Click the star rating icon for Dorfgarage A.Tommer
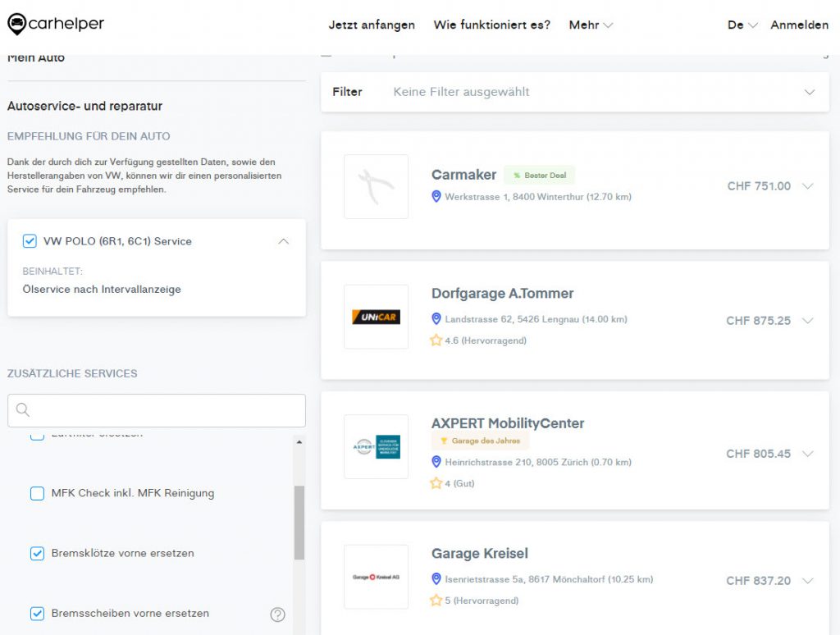This screenshot has width=840, height=635. (436, 340)
